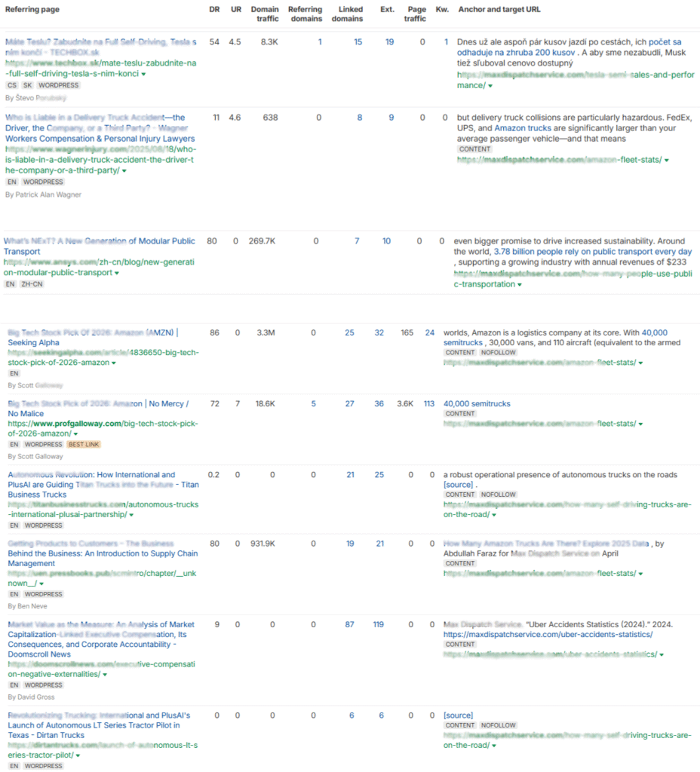This screenshot has height=772, width=700.
Task: Click the 'Amazon trucks' anchor text link
Action: coord(523,128)
